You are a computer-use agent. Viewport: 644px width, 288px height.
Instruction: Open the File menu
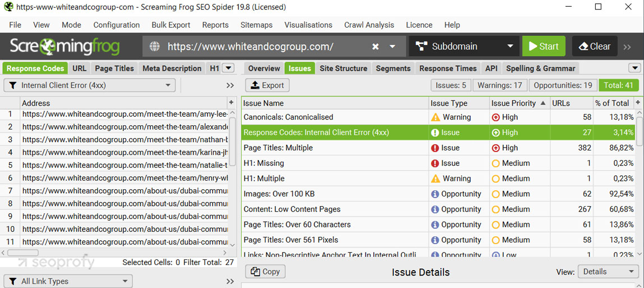(x=15, y=25)
